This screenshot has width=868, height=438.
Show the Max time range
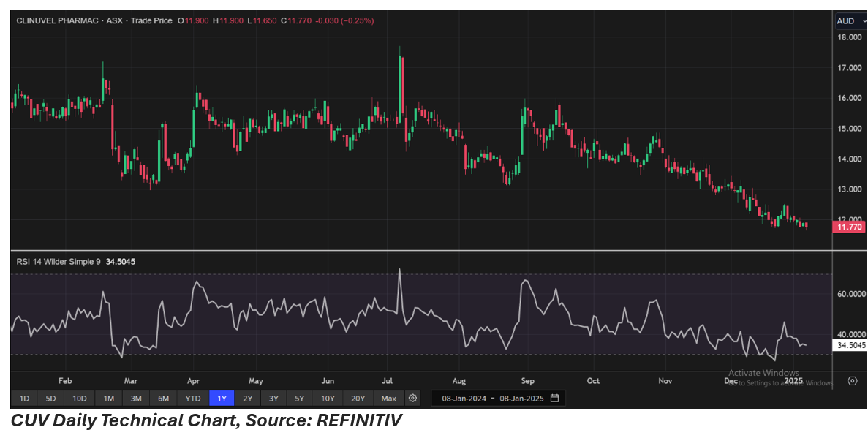tap(389, 399)
